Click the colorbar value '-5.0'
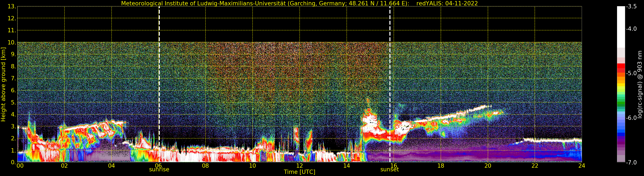Screen dimensions: 644x176 tap(632, 73)
